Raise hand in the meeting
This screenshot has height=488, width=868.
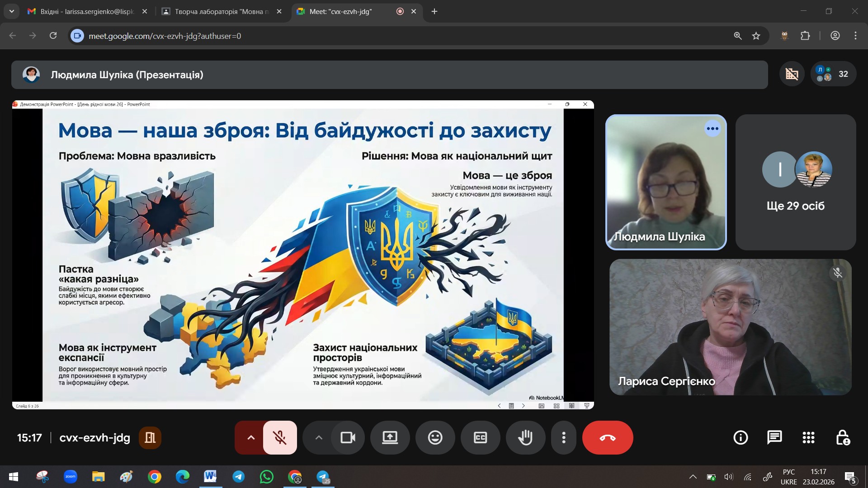525,437
